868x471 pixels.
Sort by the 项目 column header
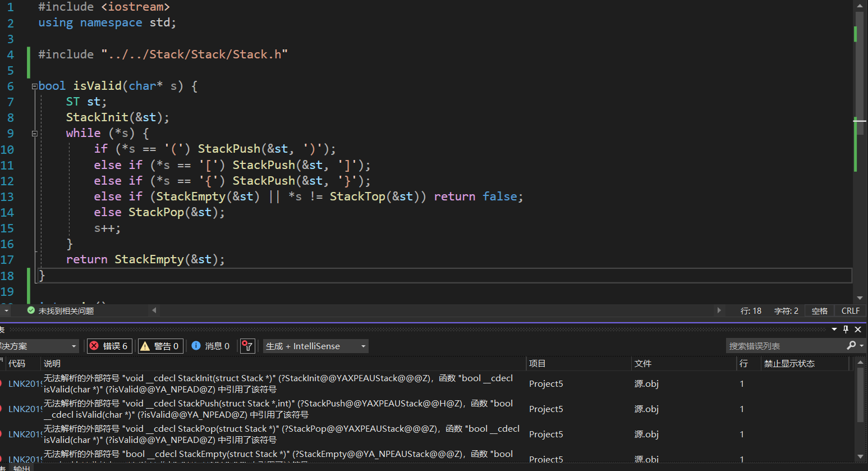pos(578,363)
